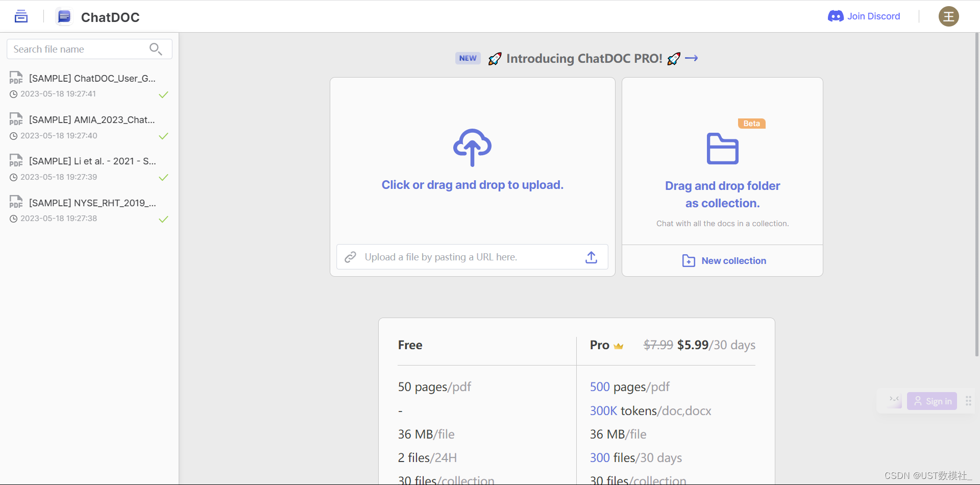This screenshot has height=485, width=980.
Task: Click the ChatDOC title text
Action: [x=110, y=17]
